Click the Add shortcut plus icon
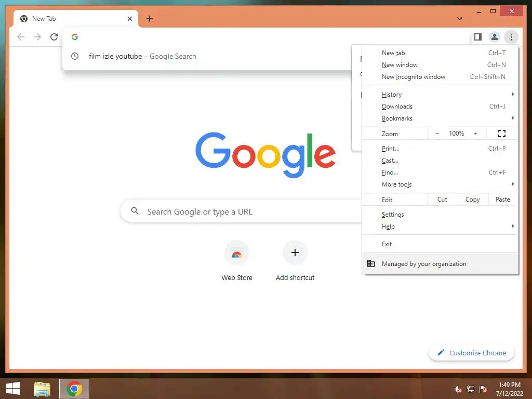 (x=295, y=252)
